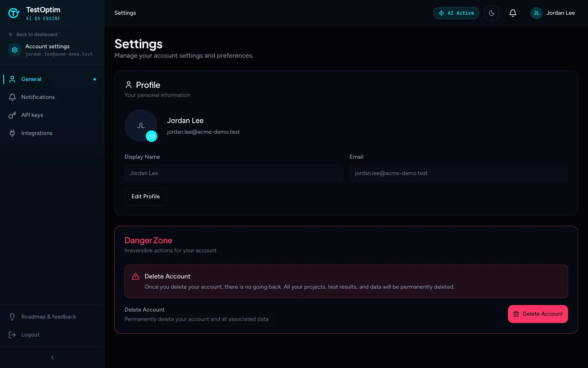Screen dimensions: 588x368
Task: Click the Email input field
Action: coord(459,173)
